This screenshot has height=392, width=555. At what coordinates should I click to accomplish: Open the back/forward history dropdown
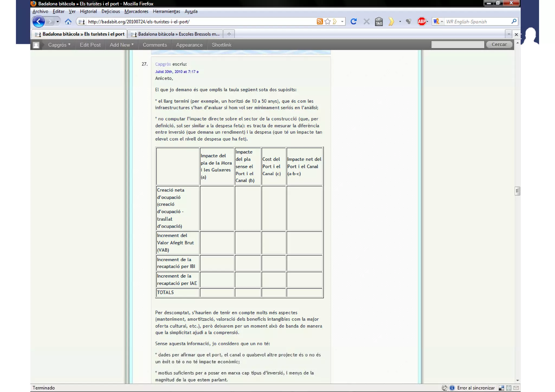click(x=57, y=22)
